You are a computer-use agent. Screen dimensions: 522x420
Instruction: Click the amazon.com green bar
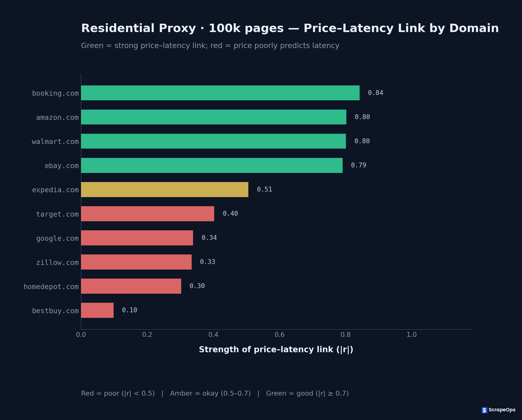(x=214, y=117)
